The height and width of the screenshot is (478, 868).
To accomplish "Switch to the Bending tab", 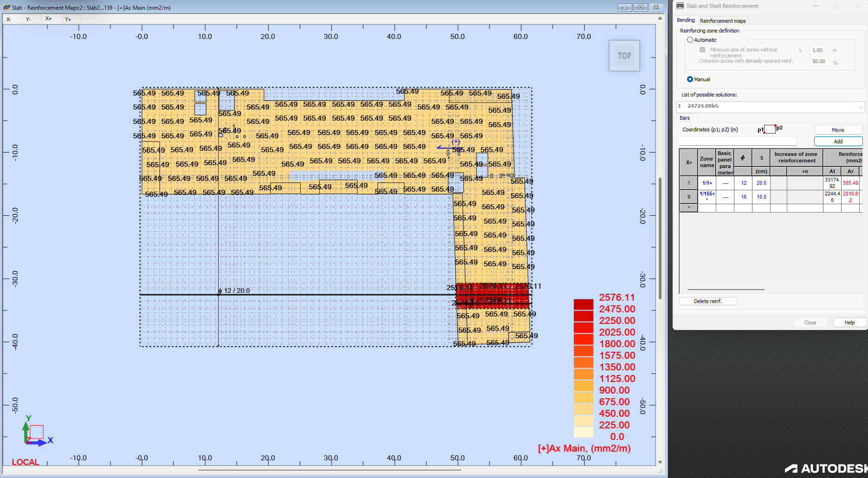I will (x=686, y=20).
